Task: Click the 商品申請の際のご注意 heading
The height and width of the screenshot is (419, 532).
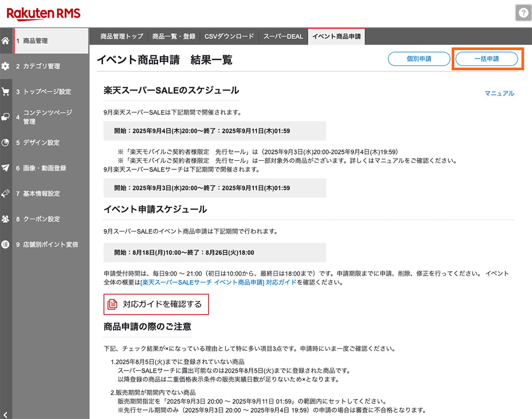Action: [147, 327]
